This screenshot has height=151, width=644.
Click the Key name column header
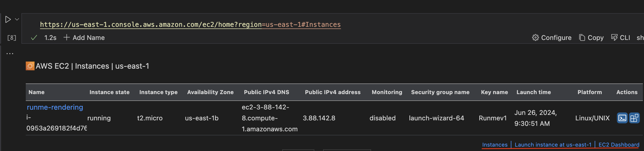[x=494, y=92]
